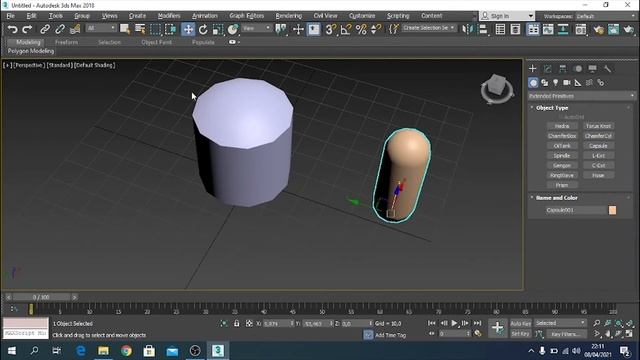Click the Capsule001 object color swatch
The height and width of the screenshot is (360, 640).
tap(612, 210)
